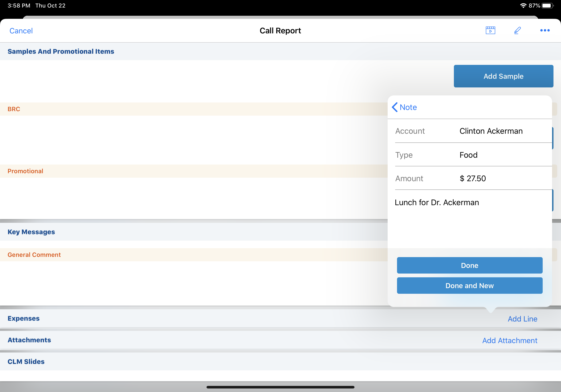Select the Account field Clinton Ackerman
561x392 pixels.
491,131
